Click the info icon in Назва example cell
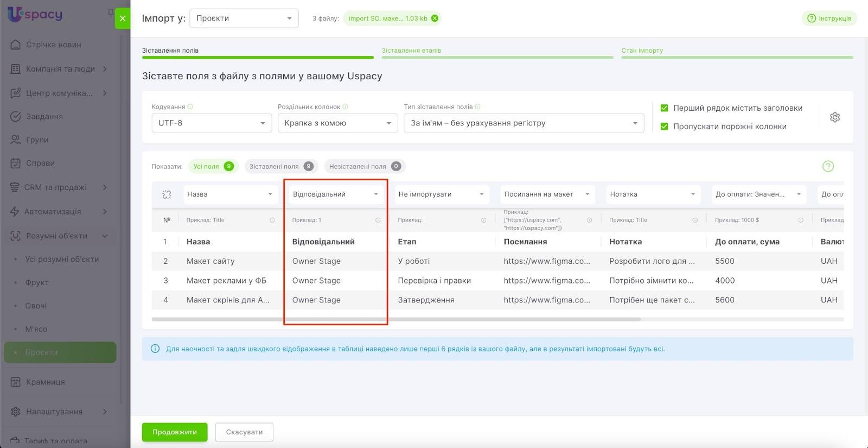Image resolution: width=868 pixels, height=448 pixels. 272,220
